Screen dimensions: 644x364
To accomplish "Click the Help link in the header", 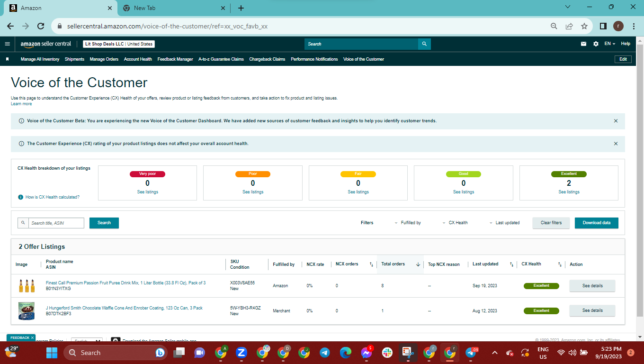I will coord(626,44).
